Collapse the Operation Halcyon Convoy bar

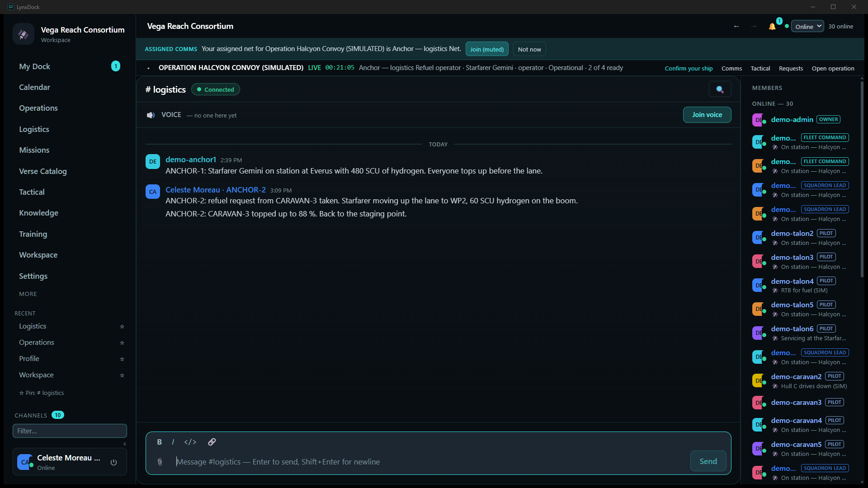coord(148,68)
